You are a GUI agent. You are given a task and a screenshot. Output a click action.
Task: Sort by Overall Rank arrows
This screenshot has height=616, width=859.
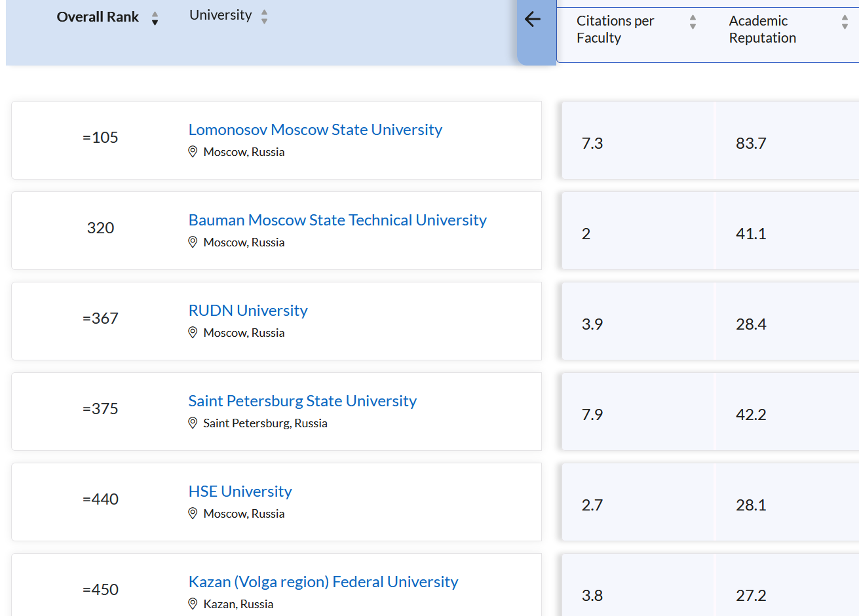click(155, 18)
